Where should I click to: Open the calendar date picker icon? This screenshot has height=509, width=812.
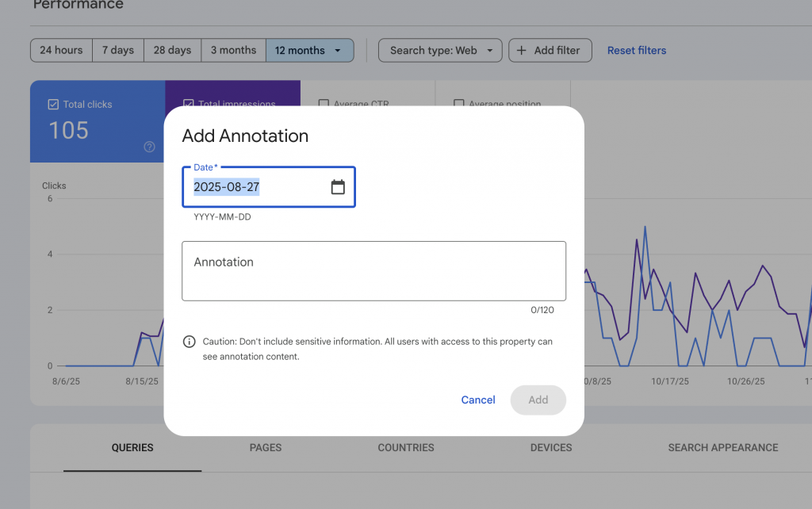tap(338, 187)
